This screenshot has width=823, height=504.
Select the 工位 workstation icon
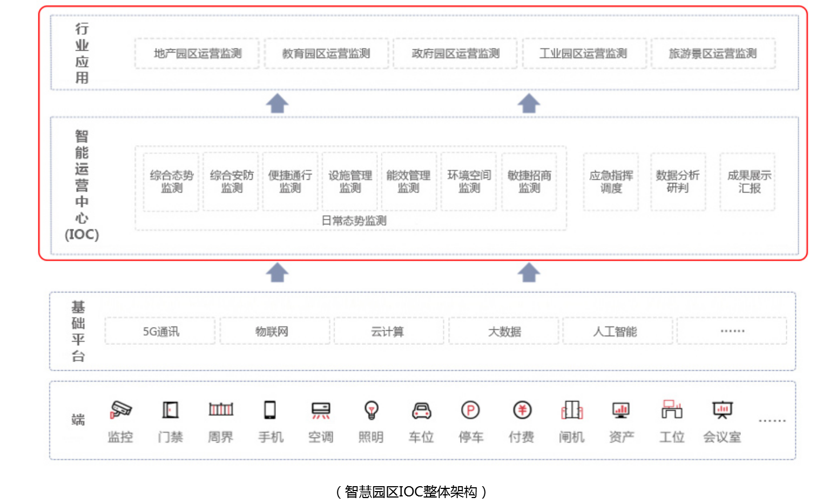(x=672, y=410)
